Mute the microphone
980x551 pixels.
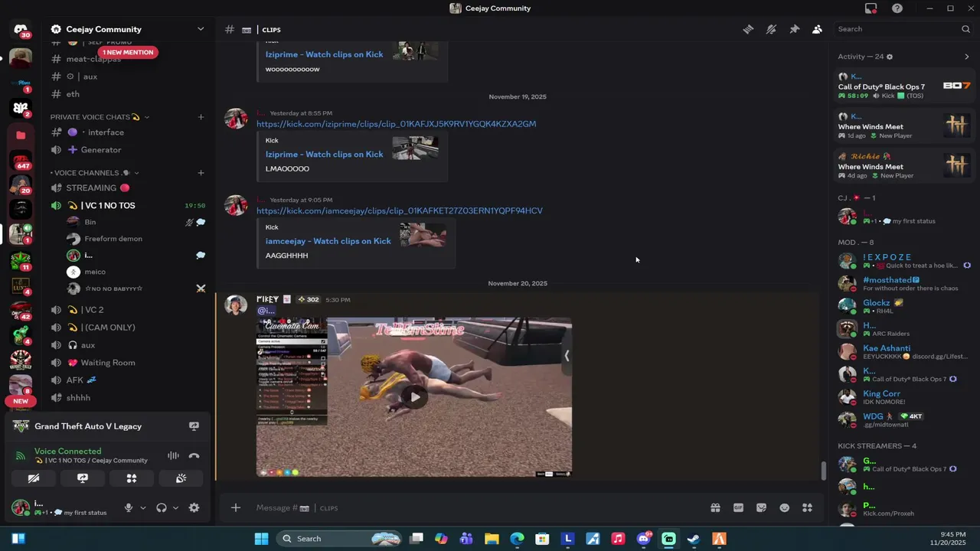pyautogui.click(x=129, y=507)
